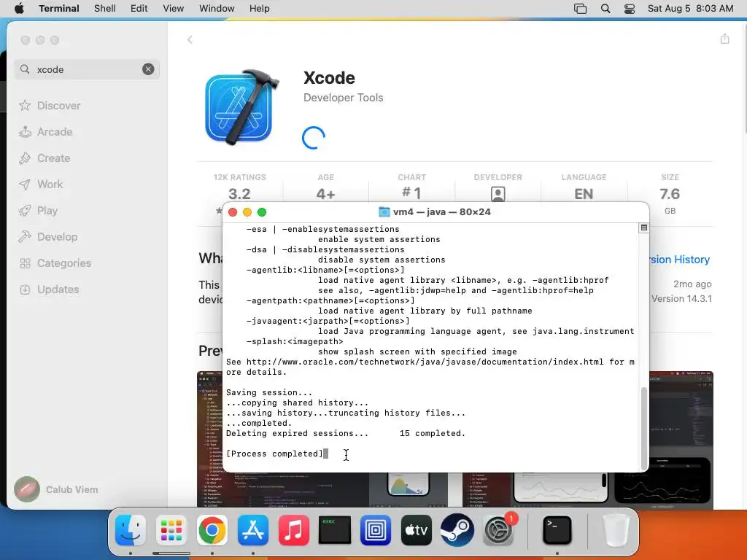Viewport: 747px width, 560px height.
Task: Click the Xcode download progress spinner
Action: tap(314, 138)
